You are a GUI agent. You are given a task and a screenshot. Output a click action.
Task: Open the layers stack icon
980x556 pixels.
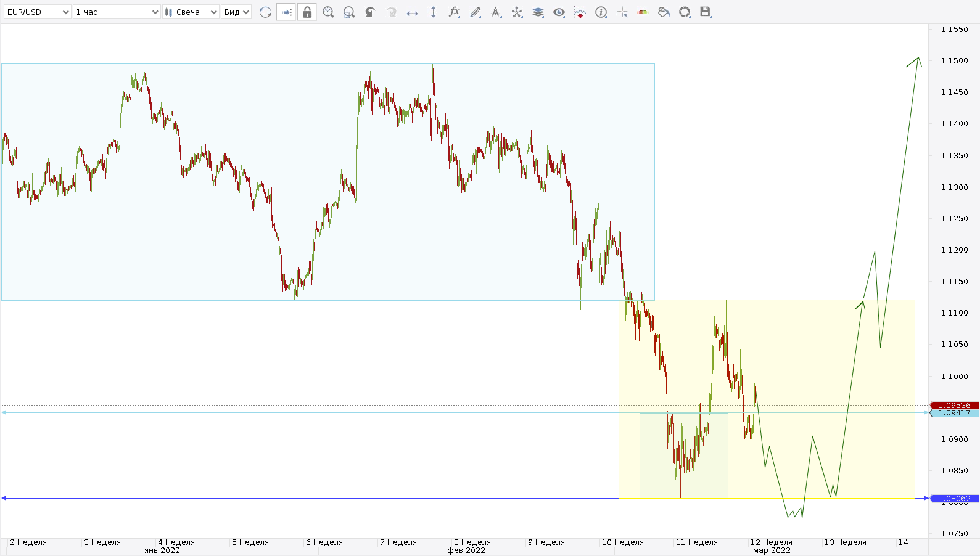538,12
